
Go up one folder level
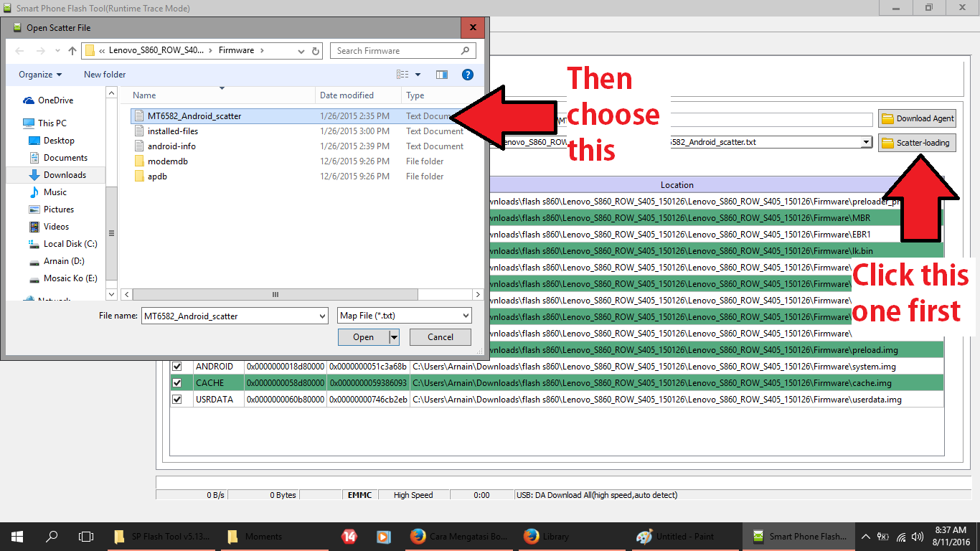click(x=72, y=51)
